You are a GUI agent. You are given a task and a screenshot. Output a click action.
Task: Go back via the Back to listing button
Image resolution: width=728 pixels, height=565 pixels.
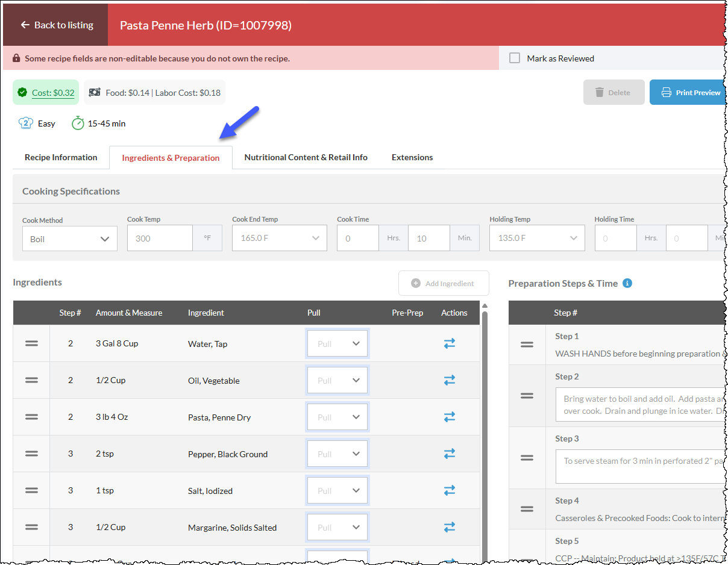click(55, 25)
